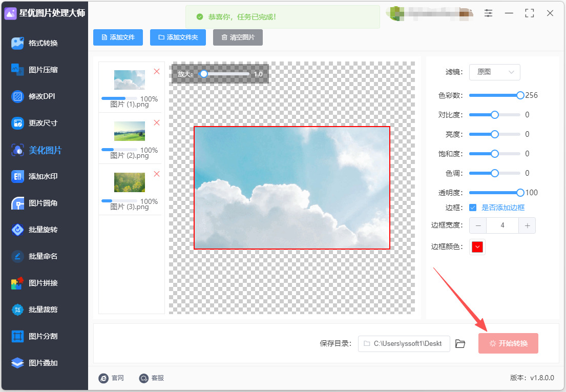The image size is (566, 392).
Task: Open the 客服 customer service link
Action: [152, 378]
